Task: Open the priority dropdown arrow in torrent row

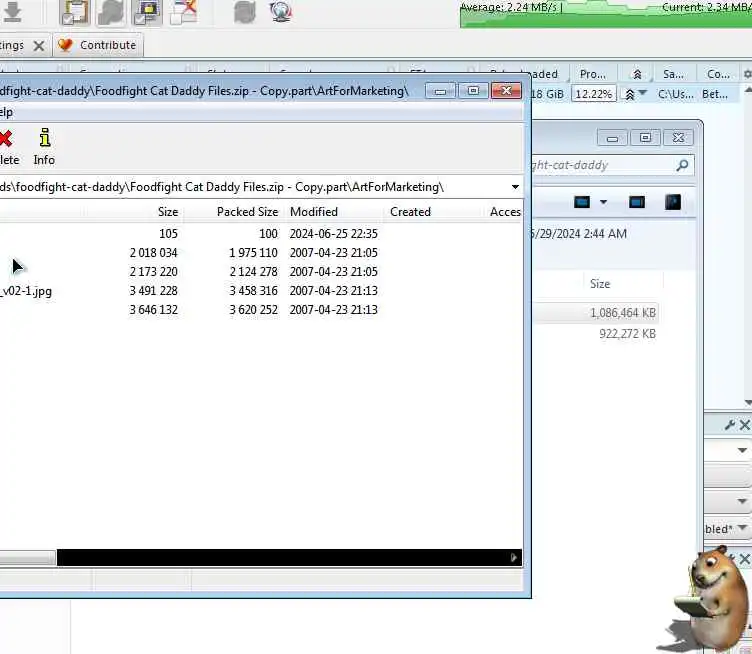Action: coord(643,93)
